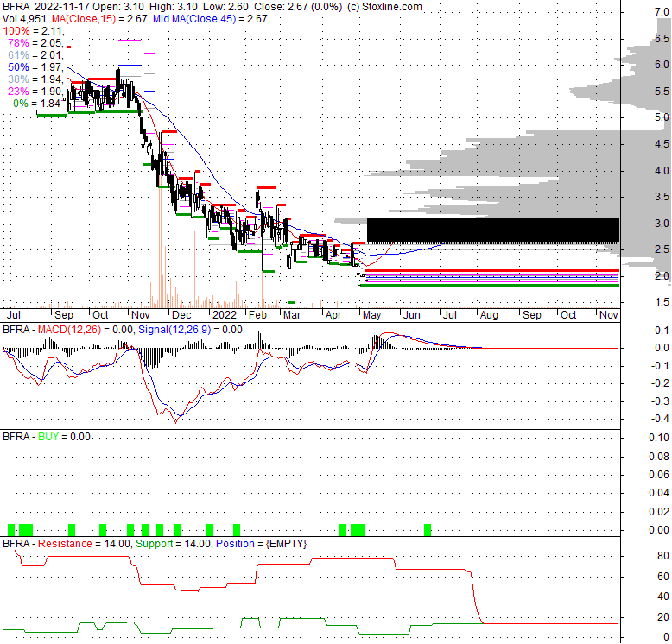The width and height of the screenshot is (672, 644).
Task: Click the 'Support = 14.00' label
Action: point(174,544)
